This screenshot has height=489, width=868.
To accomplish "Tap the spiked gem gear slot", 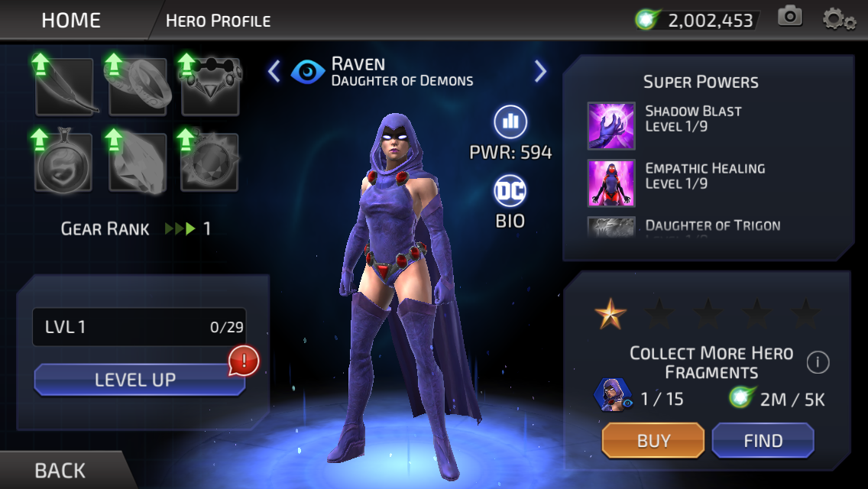I will [x=209, y=162].
